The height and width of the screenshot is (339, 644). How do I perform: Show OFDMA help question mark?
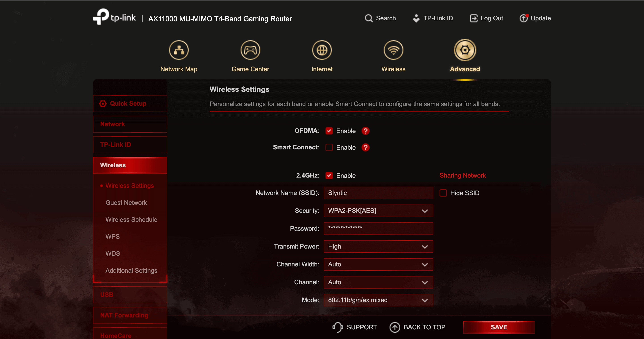(x=366, y=131)
